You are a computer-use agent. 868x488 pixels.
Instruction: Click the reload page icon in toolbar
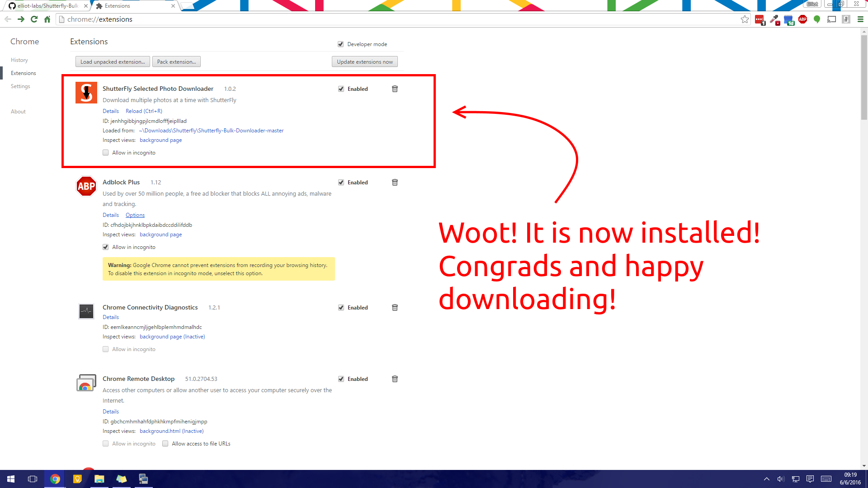tap(34, 19)
